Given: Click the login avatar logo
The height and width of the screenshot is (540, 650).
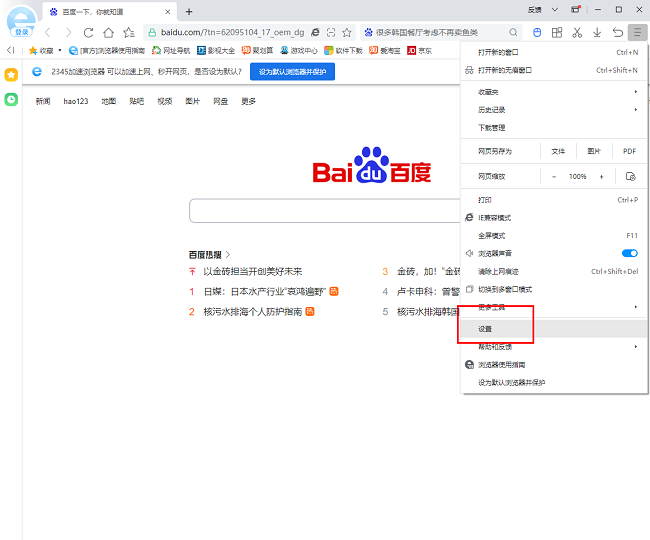Looking at the screenshot, I should click(22, 22).
